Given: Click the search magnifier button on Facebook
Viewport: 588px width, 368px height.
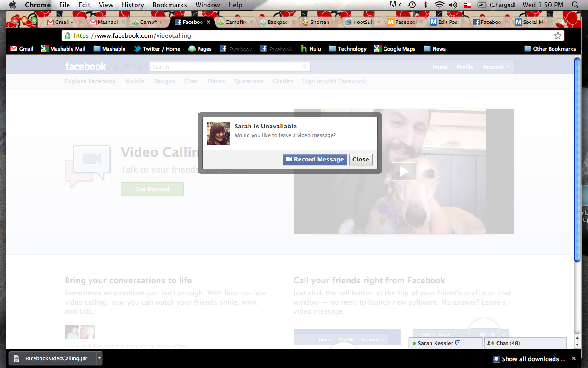Looking at the screenshot, I should click(x=305, y=67).
